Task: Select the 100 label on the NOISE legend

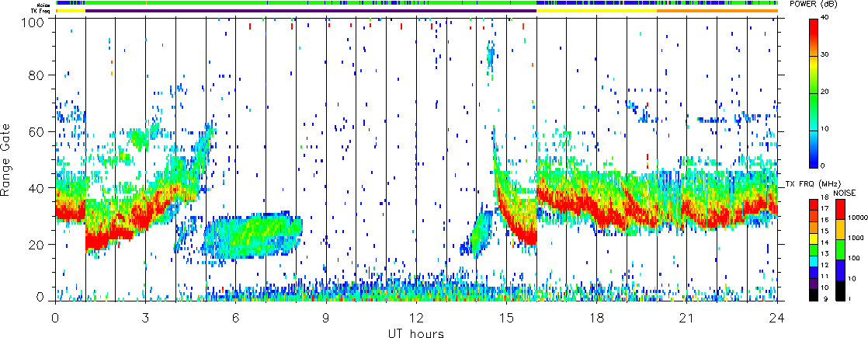Action: coord(854,258)
